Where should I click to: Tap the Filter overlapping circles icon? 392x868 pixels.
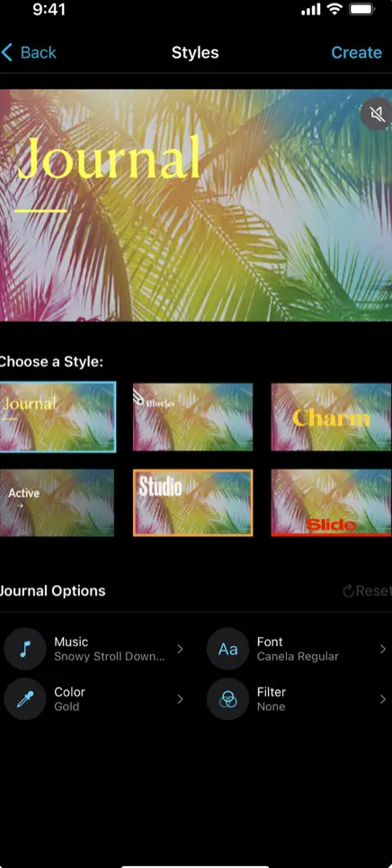point(227,699)
